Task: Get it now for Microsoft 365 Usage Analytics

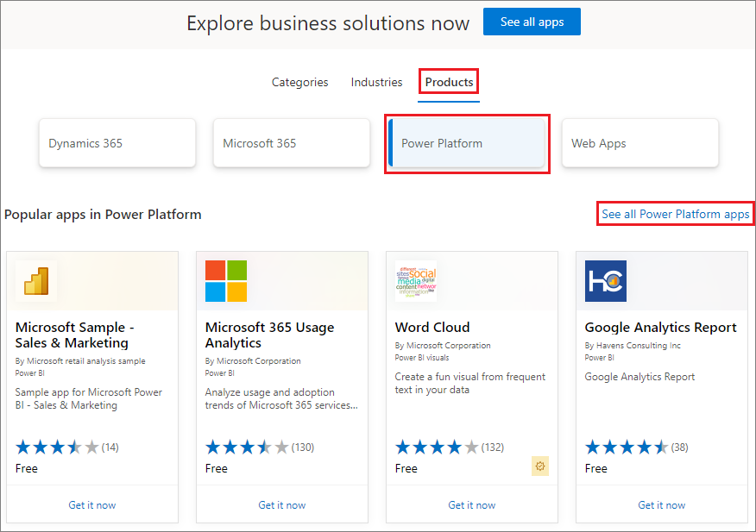Action: point(282,505)
